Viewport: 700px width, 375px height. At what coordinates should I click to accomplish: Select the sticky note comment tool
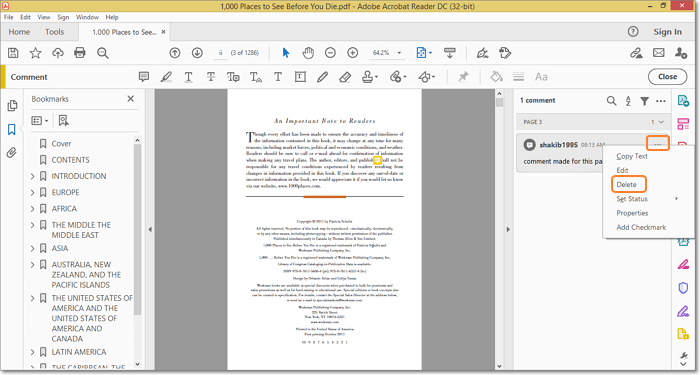click(144, 77)
